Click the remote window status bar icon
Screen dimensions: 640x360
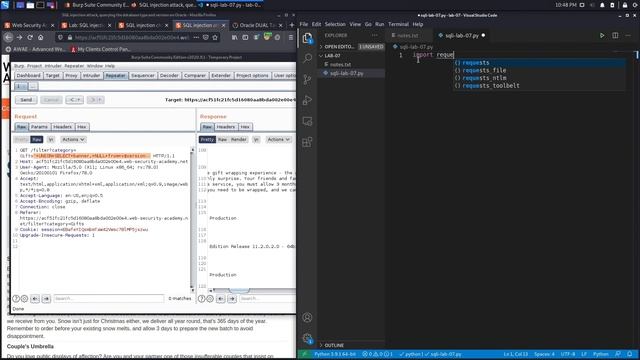pos(304,354)
